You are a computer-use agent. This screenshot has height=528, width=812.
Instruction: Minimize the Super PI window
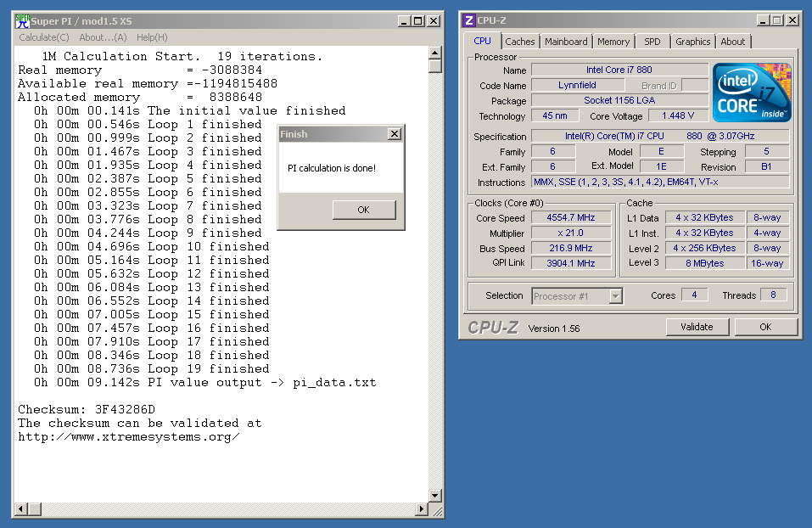point(404,21)
